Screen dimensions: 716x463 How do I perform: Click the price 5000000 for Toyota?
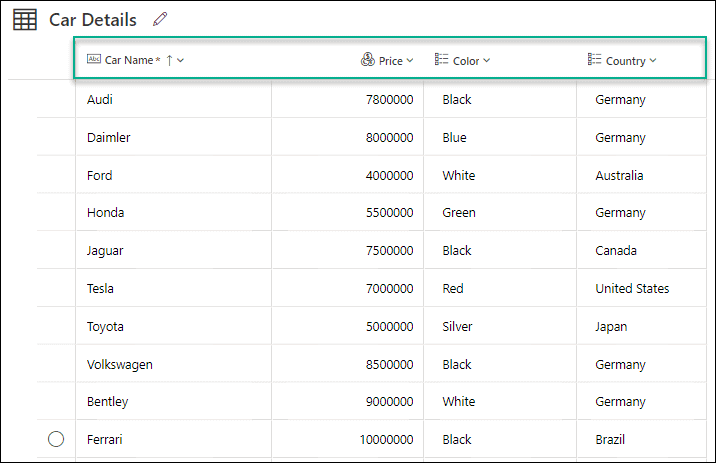pos(390,326)
